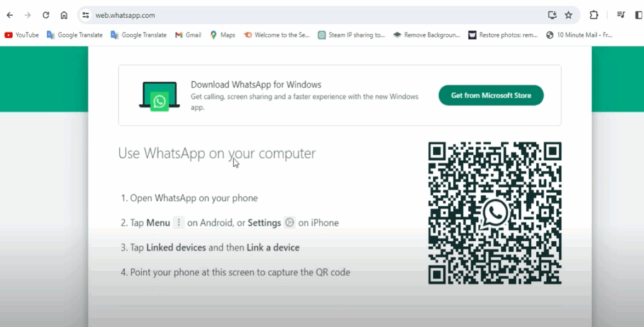Click the Android Menu three-dots icon
This screenshot has width=644, height=327.
[178, 223]
